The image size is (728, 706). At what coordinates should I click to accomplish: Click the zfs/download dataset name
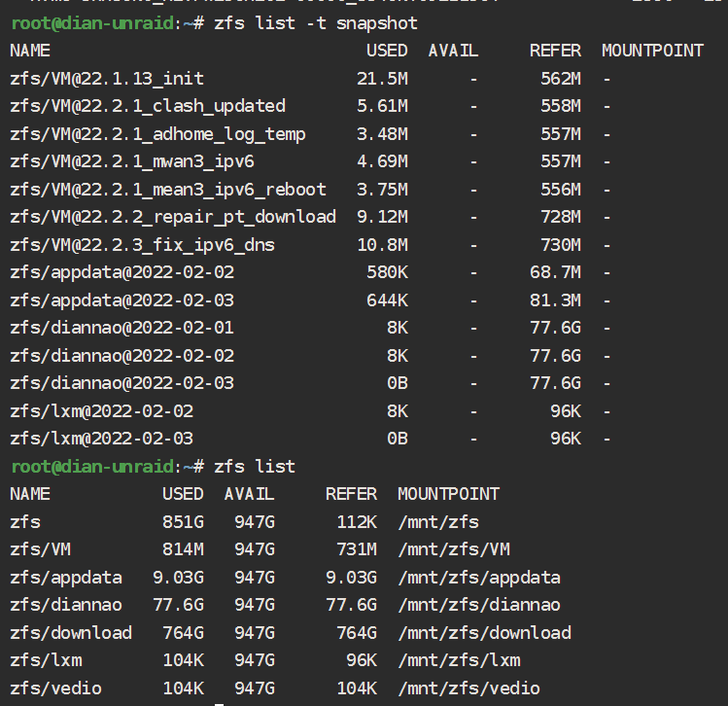pos(71,633)
